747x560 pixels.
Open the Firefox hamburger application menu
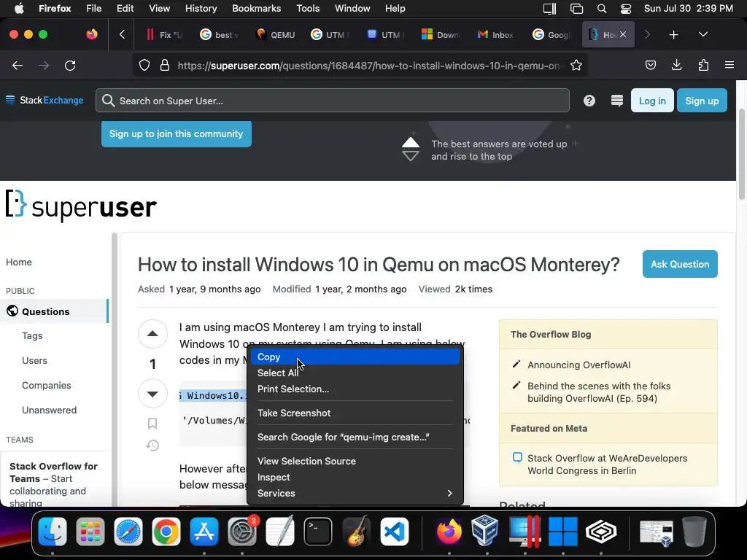pyautogui.click(x=729, y=65)
